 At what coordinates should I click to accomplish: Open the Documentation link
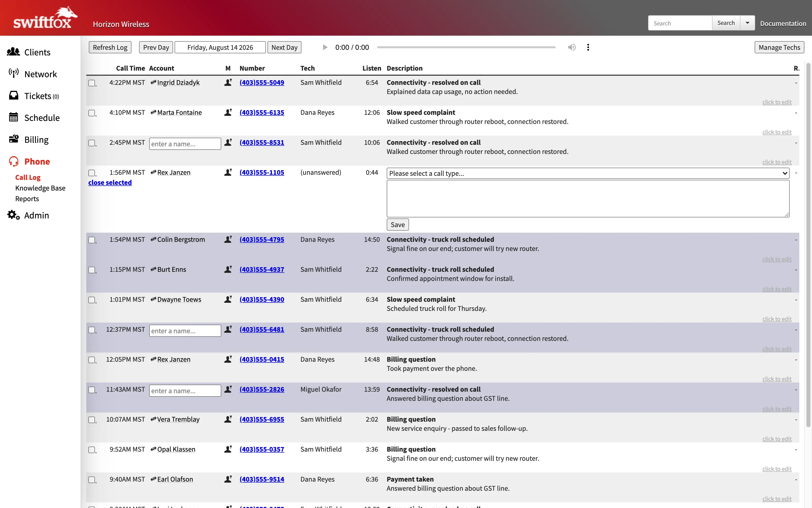tap(783, 24)
